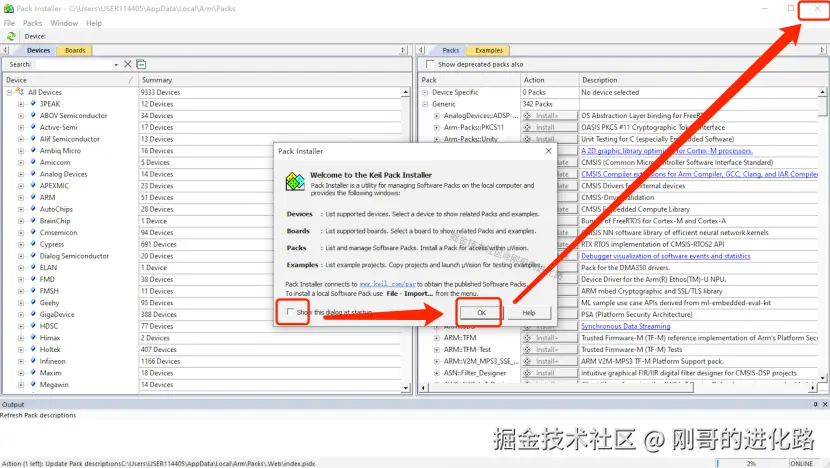
Task: Click the All Devices tree icon
Action: tap(20, 92)
